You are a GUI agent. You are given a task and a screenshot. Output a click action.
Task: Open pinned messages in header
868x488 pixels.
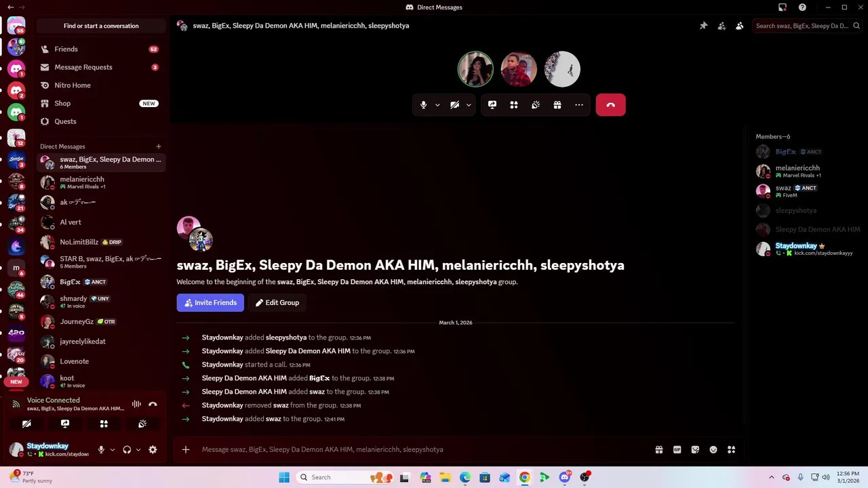point(703,26)
